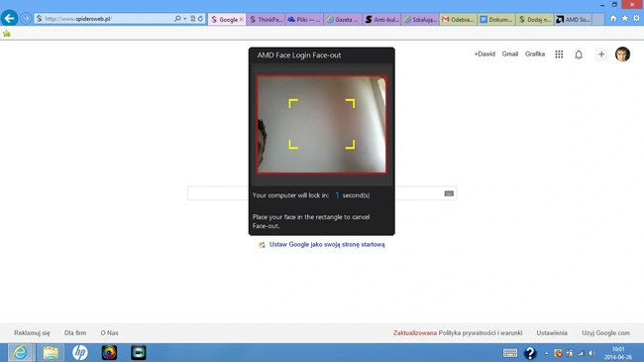Open the browser Home icon
This screenshot has width=644, height=362.
point(612,19)
